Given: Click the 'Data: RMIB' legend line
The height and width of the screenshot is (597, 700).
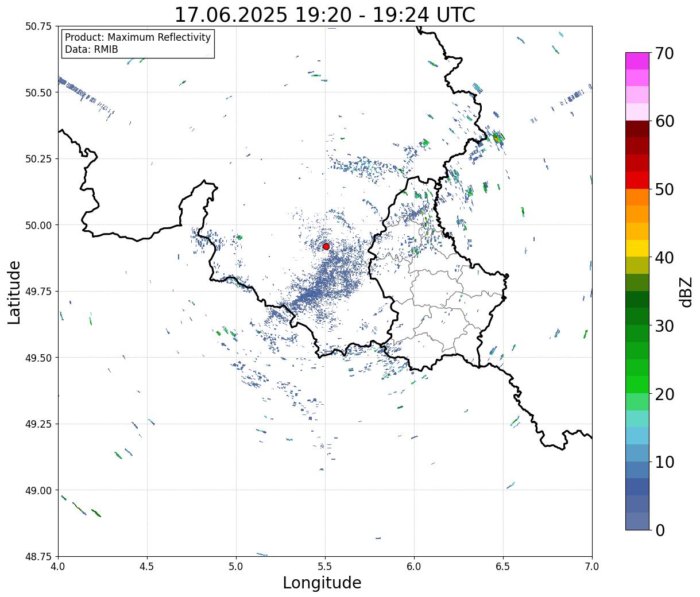Looking at the screenshot, I should coord(91,49).
